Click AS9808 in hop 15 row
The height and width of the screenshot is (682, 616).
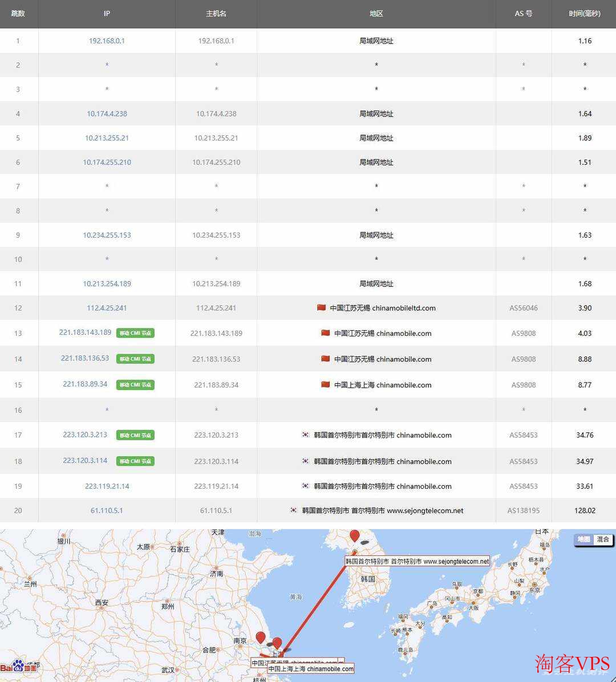pos(524,385)
